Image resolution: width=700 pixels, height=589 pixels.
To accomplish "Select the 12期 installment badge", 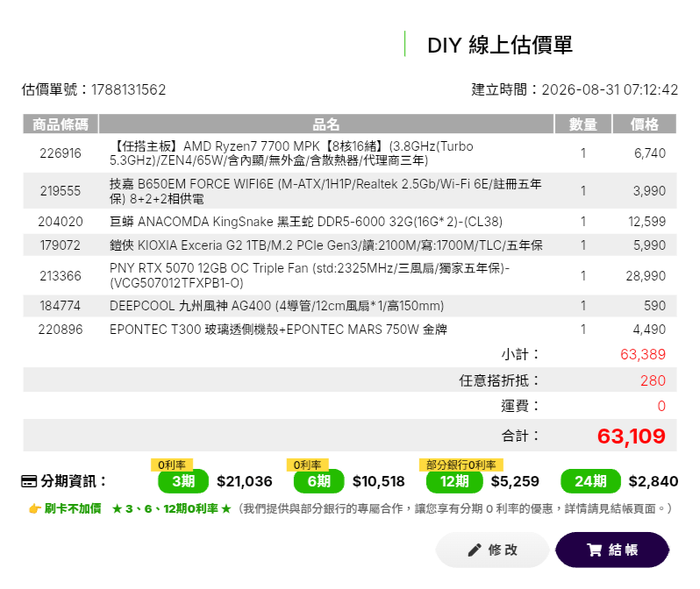I will click(x=454, y=481).
